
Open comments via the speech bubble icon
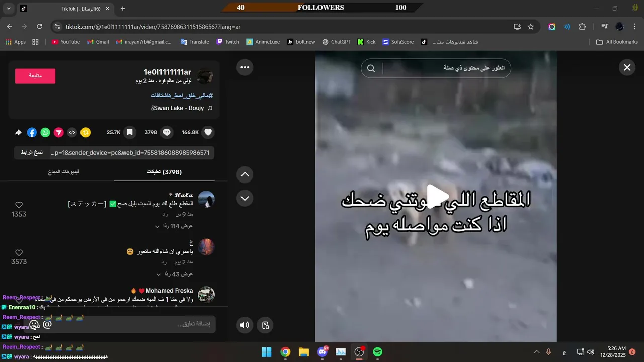click(x=167, y=132)
